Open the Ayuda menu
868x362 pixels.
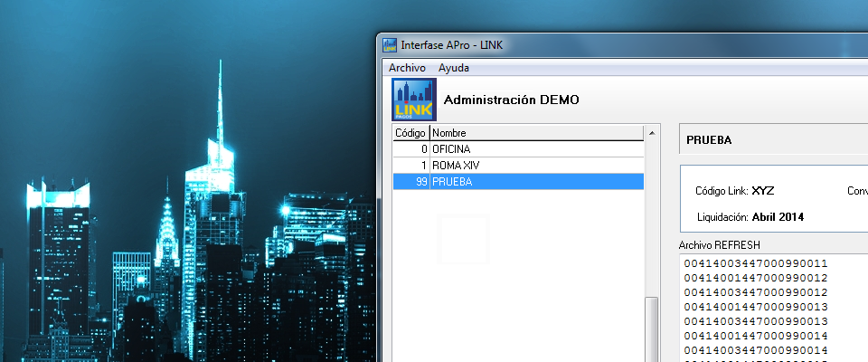tap(454, 68)
